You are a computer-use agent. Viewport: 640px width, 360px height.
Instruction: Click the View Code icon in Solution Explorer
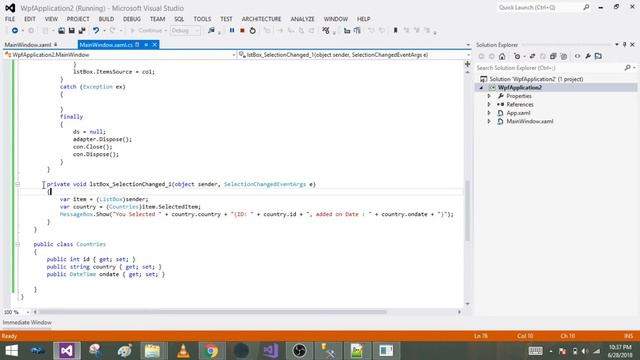click(x=577, y=56)
